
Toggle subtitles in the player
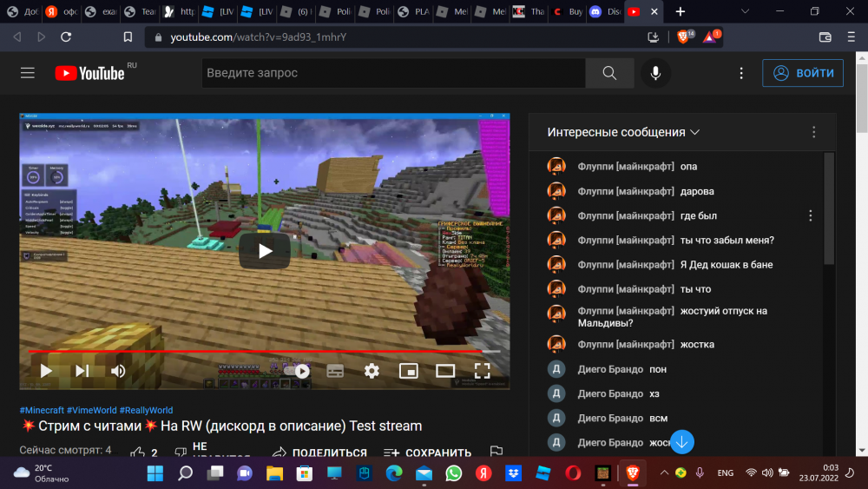coord(335,371)
